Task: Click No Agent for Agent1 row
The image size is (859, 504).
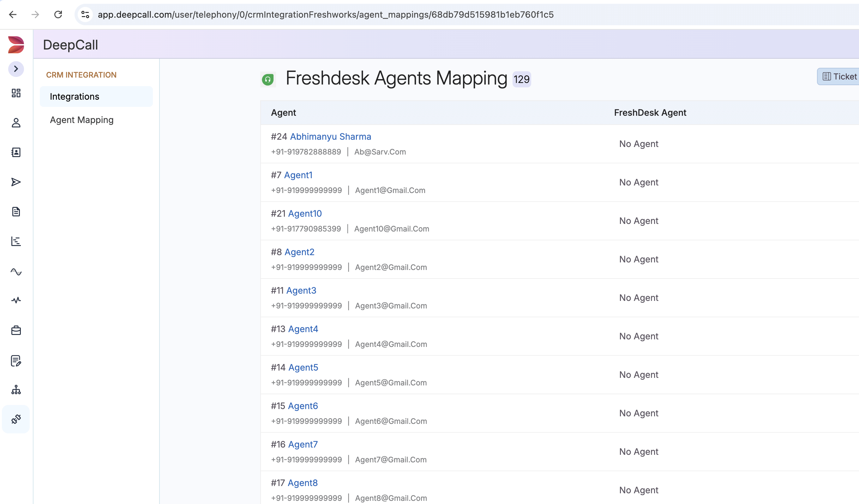Action: [639, 182]
